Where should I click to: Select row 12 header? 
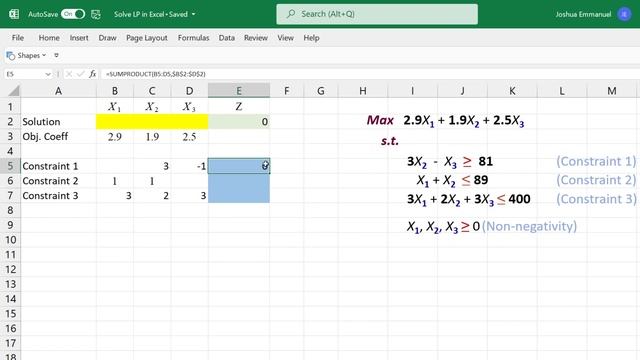[x=10, y=269]
